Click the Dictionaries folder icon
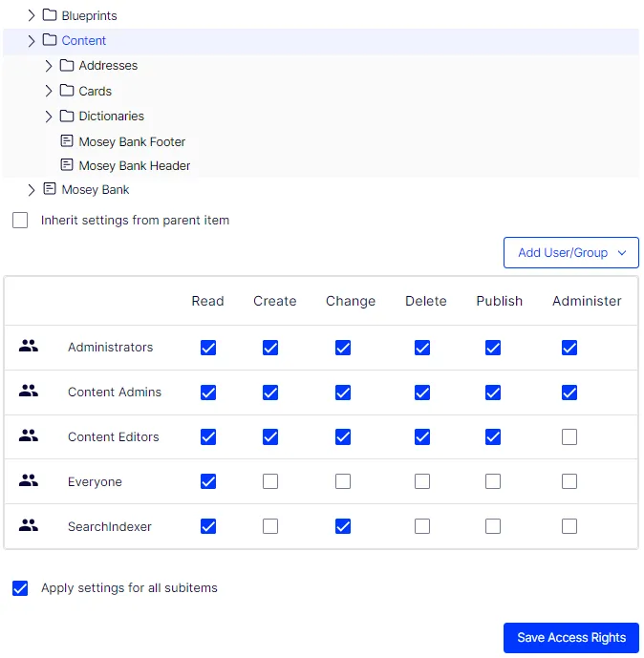Image resolution: width=644 pixels, height=658 pixels. (67, 116)
